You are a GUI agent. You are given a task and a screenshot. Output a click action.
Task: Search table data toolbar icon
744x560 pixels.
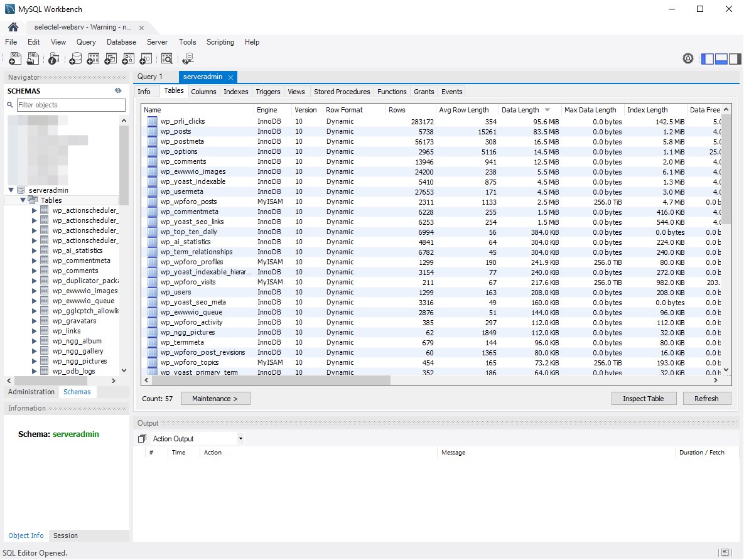click(x=166, y=59)
